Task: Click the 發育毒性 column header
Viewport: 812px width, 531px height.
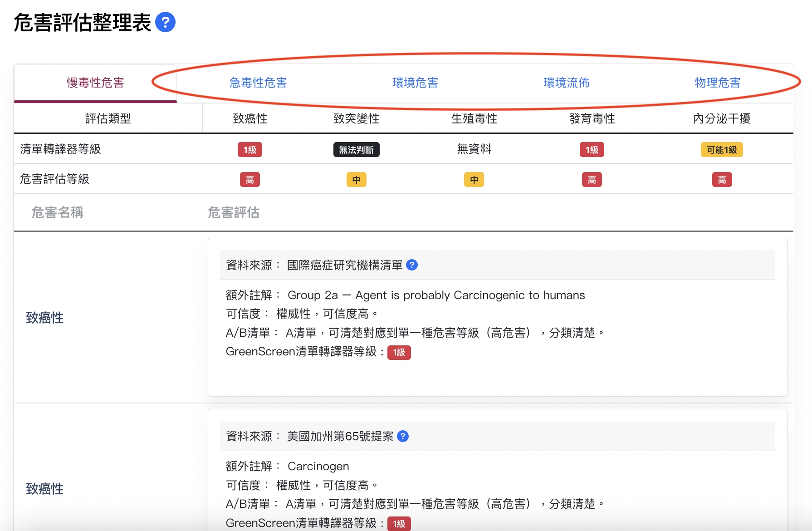Action: (x=592, y=118)
